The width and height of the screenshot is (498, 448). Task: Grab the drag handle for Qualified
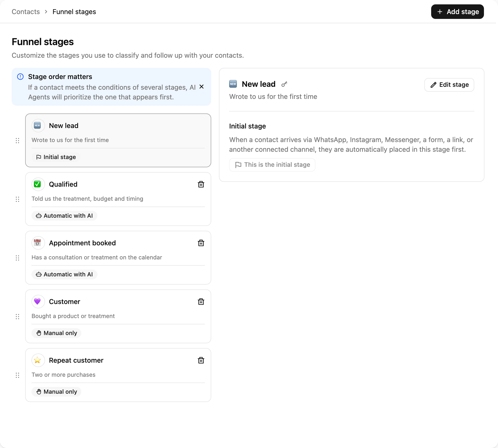click(x=17, y=199)
